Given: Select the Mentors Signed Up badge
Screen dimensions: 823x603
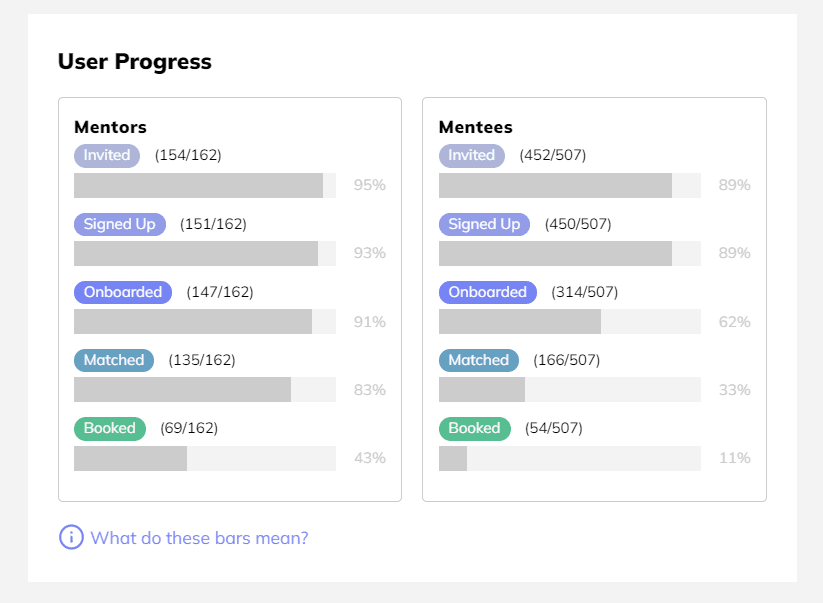Looking at the screenshot, I should click(x=119, y=224).
